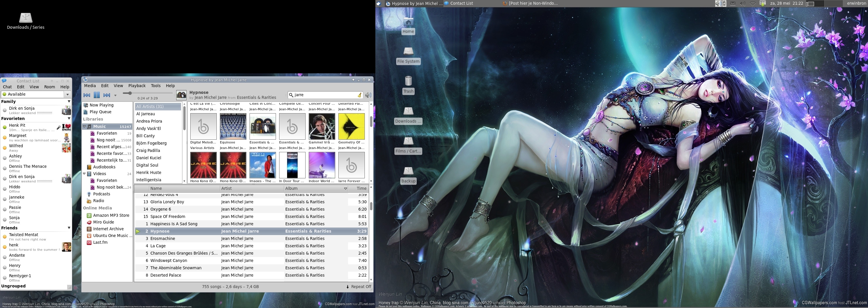Open the Playback menu

tap(137, 86)
